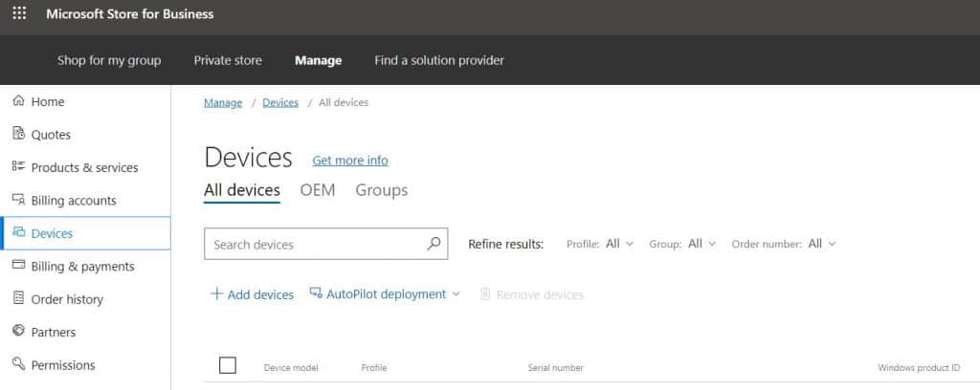Screen dimensions: 980x390
Task: Switch to the Groups tab
Action: click(x=381, y=190)
